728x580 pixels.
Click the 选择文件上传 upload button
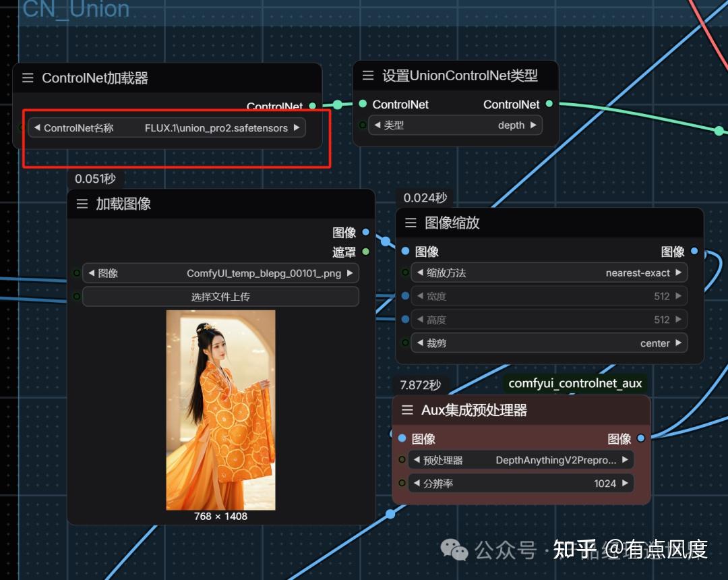click(220, 296)
